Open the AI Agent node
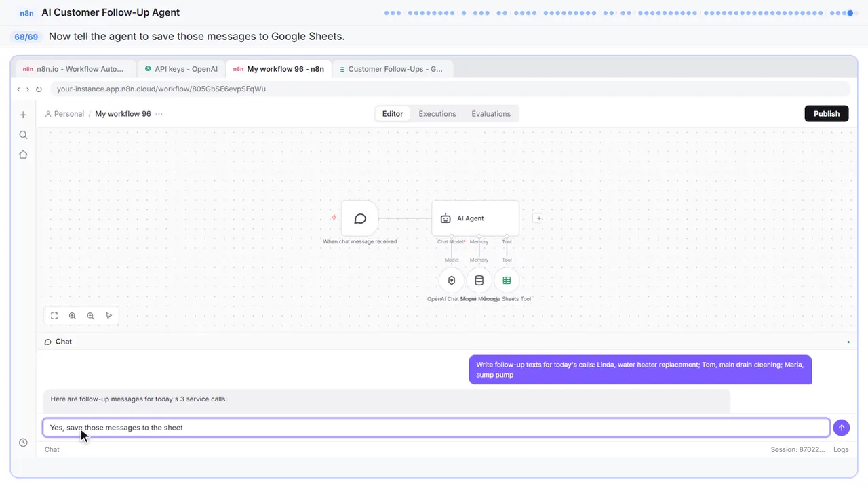868x488 pixels. [475, 218]
